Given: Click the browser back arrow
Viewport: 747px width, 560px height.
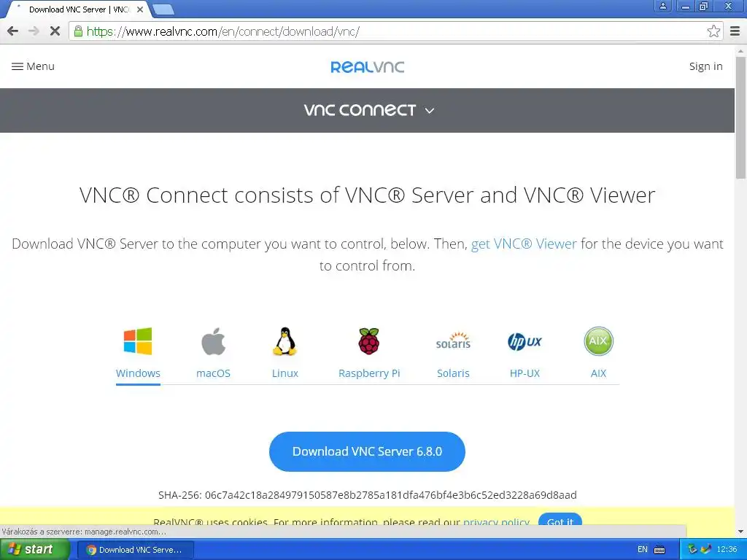Looking at the screenshot, I should [x=13, y=31].
